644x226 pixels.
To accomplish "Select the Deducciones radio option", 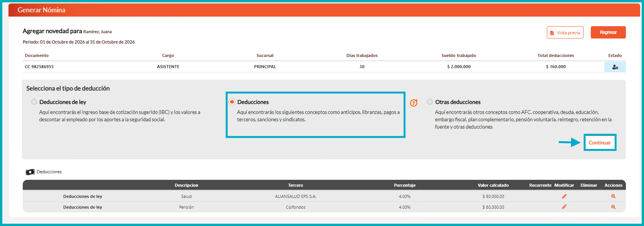I will (232, 102).
